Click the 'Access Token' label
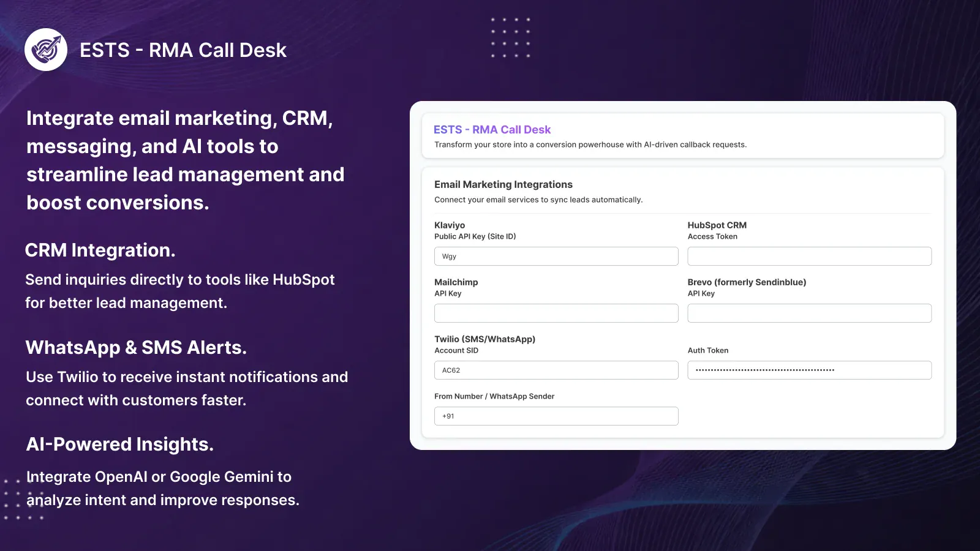The width and height of the screenshot is (980, 551). 712,236
